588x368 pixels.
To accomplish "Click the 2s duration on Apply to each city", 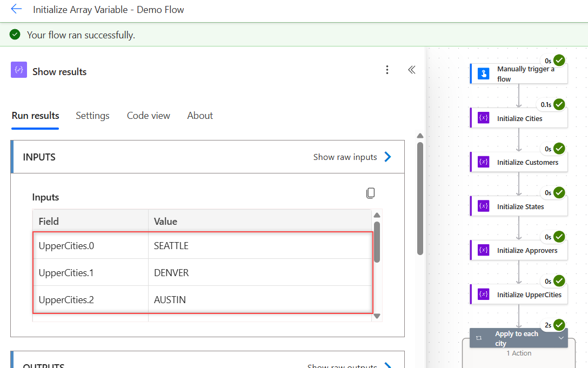I will click(x=548, y=325).
